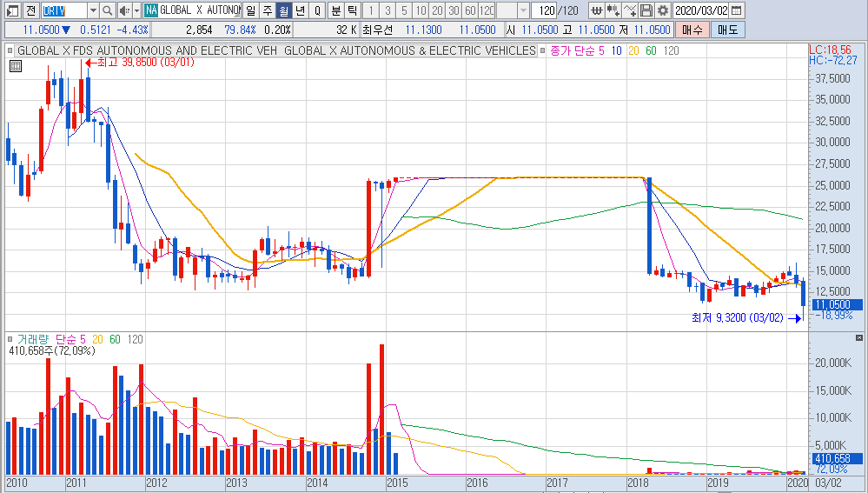The height and width of the screenshot is (493, 868).
Task: Click the 2018 year marker on timeline
Action: (638, 483)
